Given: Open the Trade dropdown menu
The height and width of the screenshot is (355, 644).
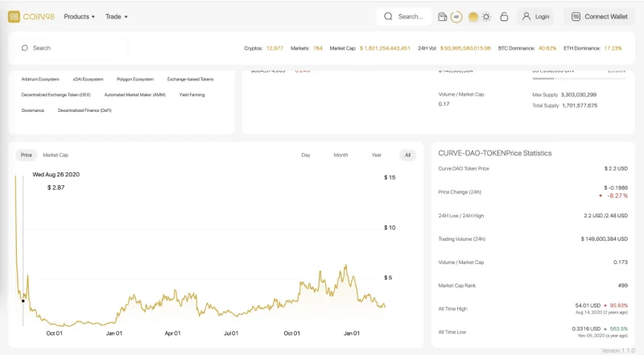Looking at the screenshot, I should coord(116,16).
